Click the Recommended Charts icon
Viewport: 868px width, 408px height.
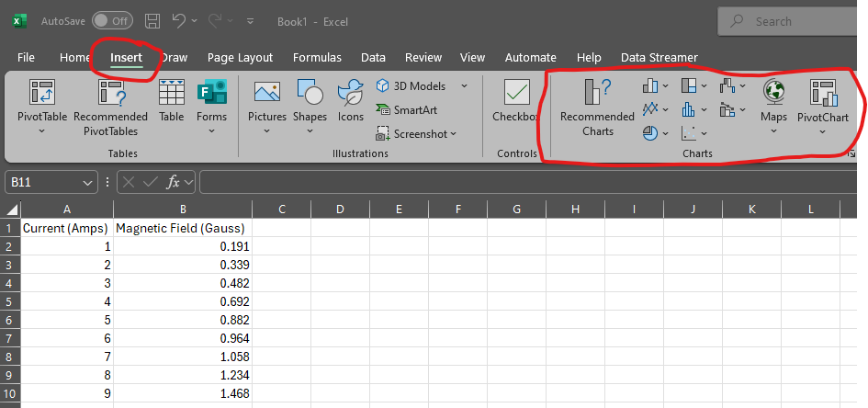pos(597,94)
